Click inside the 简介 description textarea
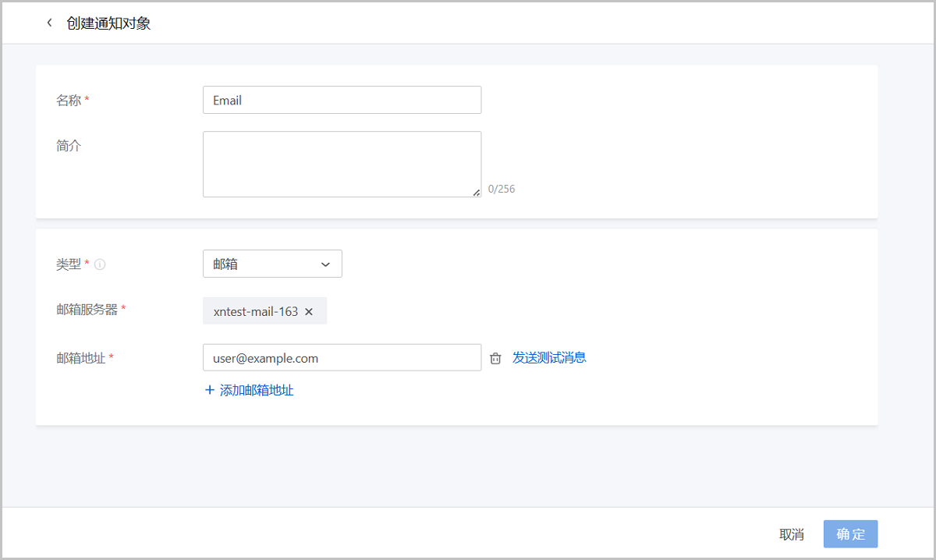936x560 pixels. [342, 164]
